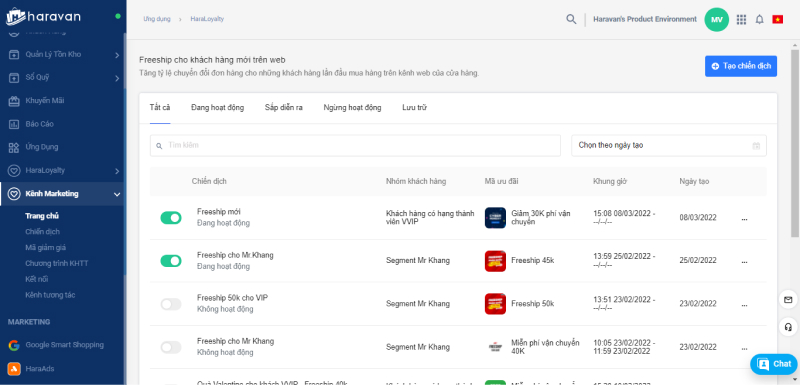Click the Freeship 50k voucher thumbnail
800x385 pixels.
(x=495, y=303)
